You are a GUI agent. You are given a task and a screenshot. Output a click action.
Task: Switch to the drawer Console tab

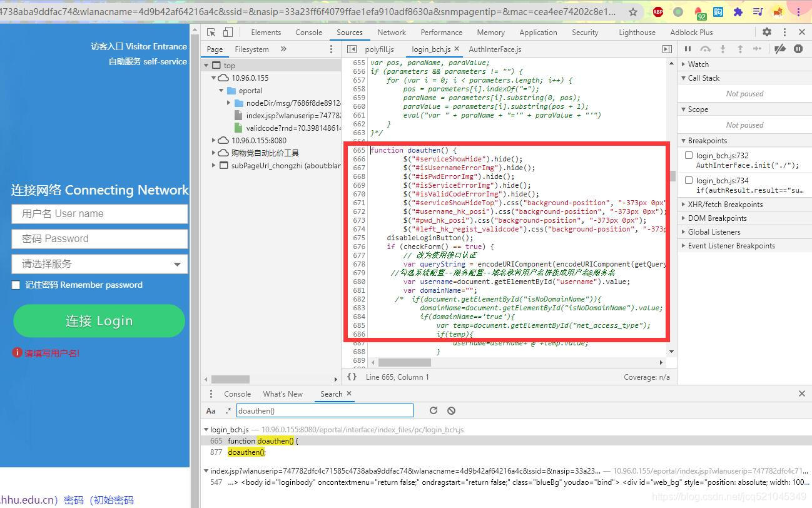(x=237, y=394)
